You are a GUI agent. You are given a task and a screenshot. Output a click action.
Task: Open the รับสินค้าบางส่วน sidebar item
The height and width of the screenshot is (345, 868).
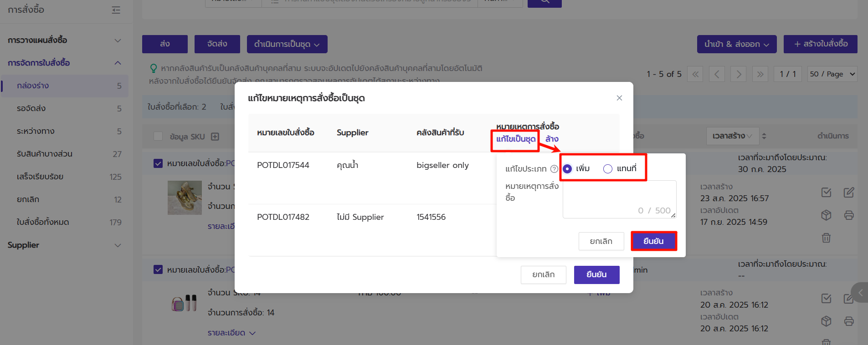tap(65, 154)
